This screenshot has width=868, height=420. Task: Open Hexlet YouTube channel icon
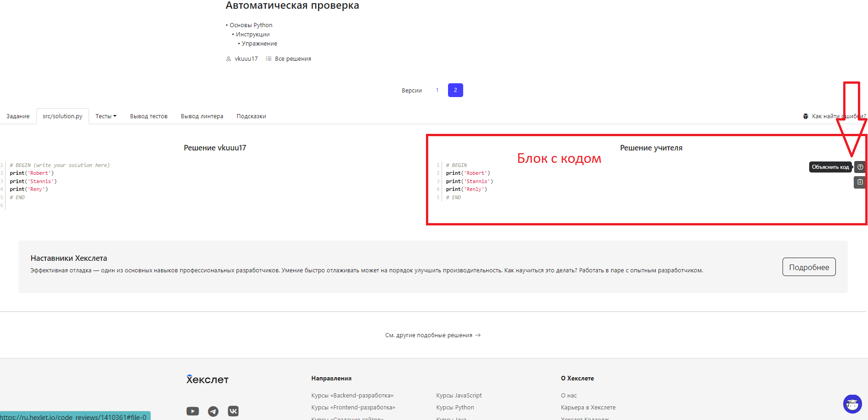pos(193,411)
